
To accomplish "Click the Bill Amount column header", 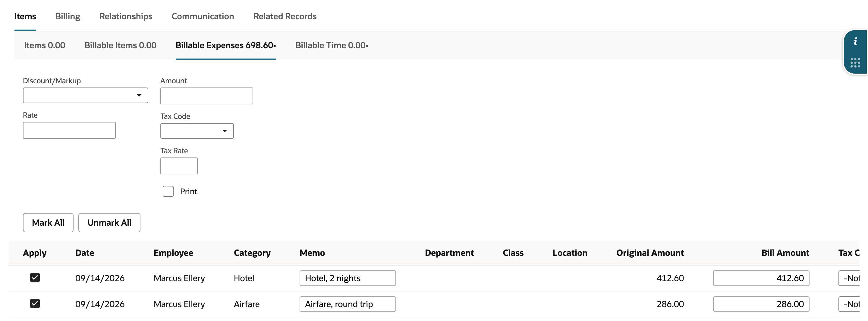I will point(785,253).
